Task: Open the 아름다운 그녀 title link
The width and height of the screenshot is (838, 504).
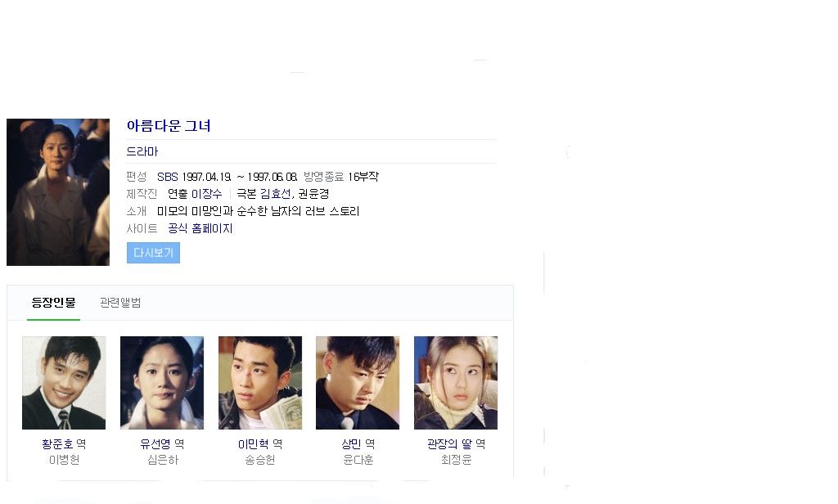Action: (x=169, y=126)
